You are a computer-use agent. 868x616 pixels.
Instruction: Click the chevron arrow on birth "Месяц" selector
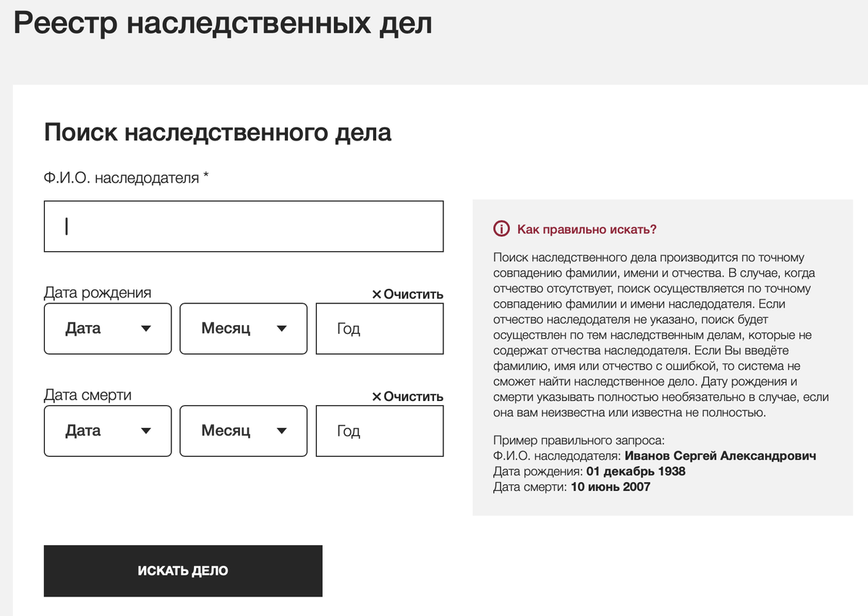point(283,329)
